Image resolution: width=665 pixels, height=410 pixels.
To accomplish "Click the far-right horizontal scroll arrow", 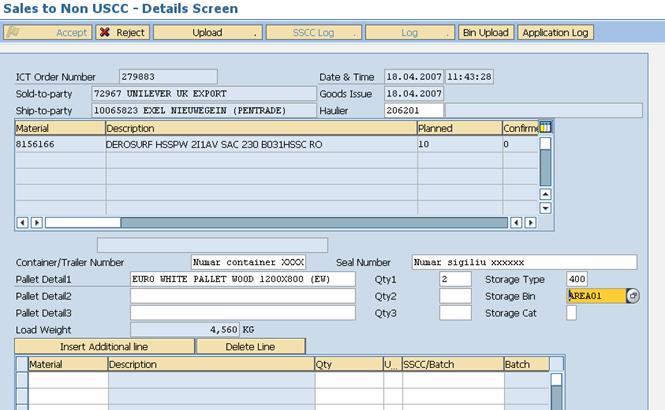I will 530,222.
